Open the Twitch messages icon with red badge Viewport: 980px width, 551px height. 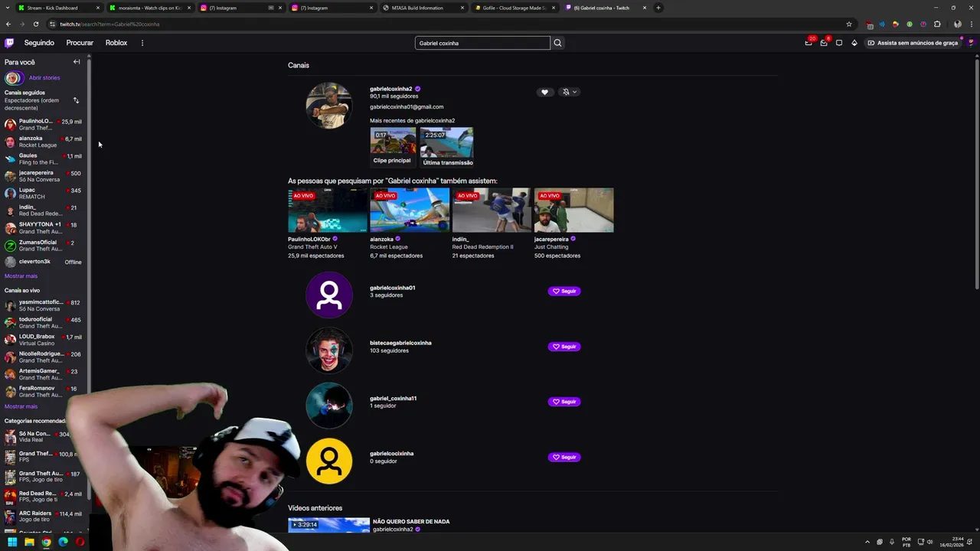[824, 43]
